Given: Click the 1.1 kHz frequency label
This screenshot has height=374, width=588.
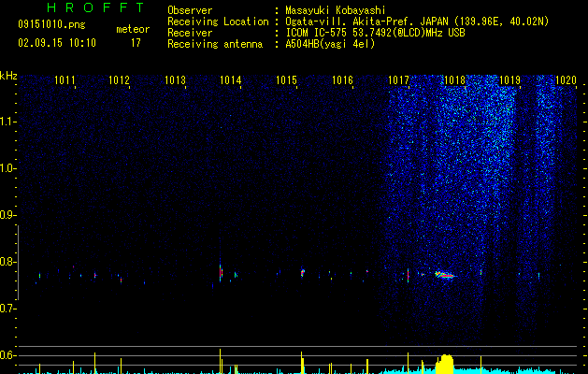Looking at the screenshot, I should (x=7, y=122).
